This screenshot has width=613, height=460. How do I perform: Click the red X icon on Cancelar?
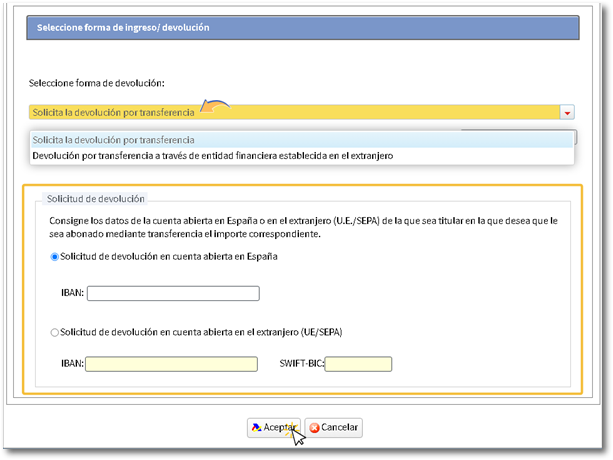click(x=315, y=428)
